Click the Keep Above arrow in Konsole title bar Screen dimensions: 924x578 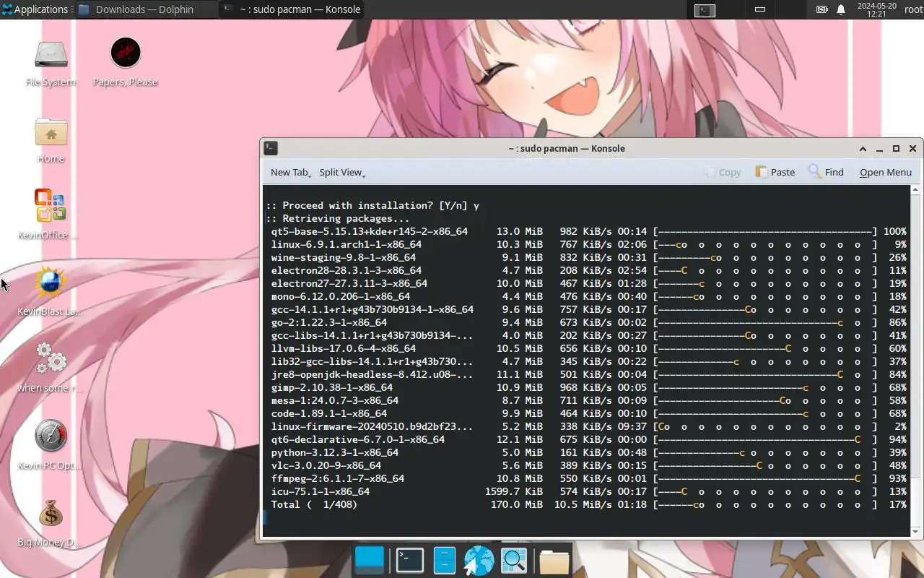pos(863,149)
